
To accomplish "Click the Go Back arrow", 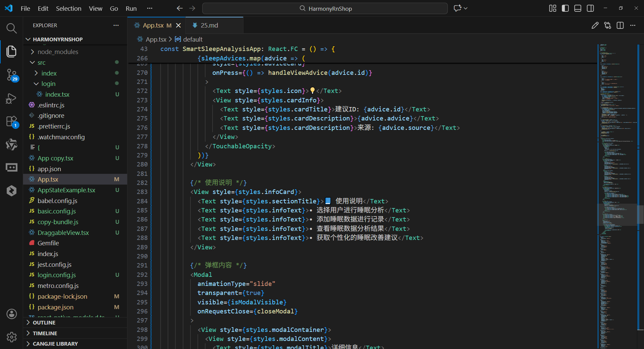I will [180, 8].
